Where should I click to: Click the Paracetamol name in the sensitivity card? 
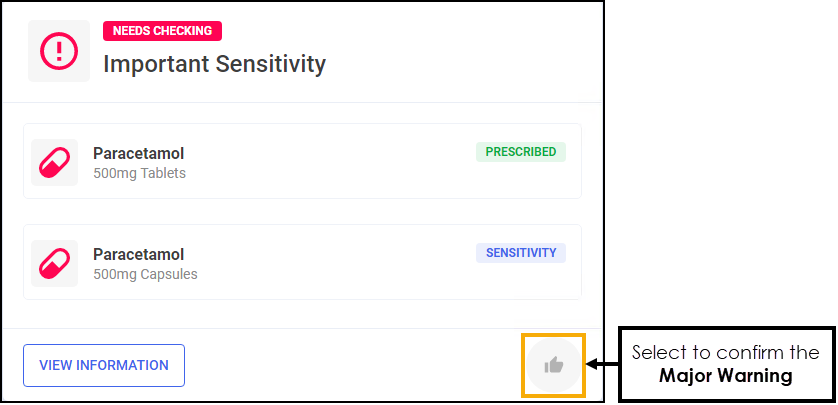[138, 254]
